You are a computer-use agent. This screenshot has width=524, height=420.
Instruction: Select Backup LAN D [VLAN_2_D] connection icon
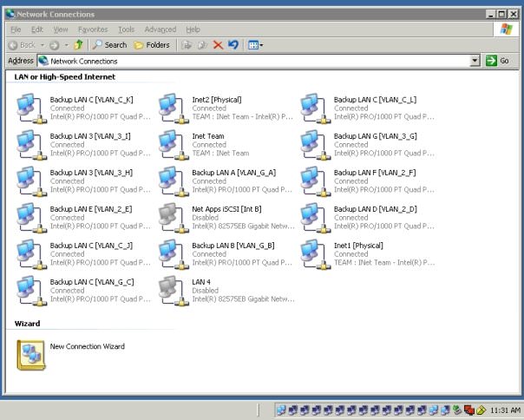316,218
